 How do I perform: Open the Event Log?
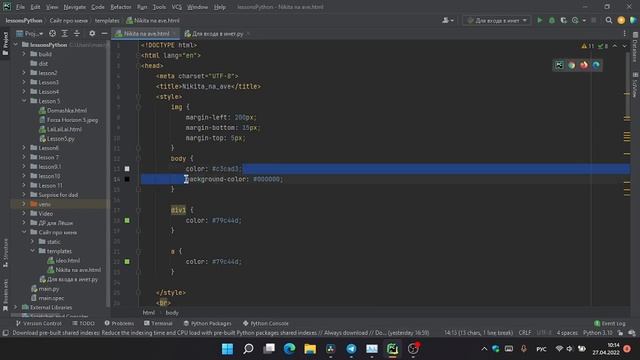click(x=610, y=323)
